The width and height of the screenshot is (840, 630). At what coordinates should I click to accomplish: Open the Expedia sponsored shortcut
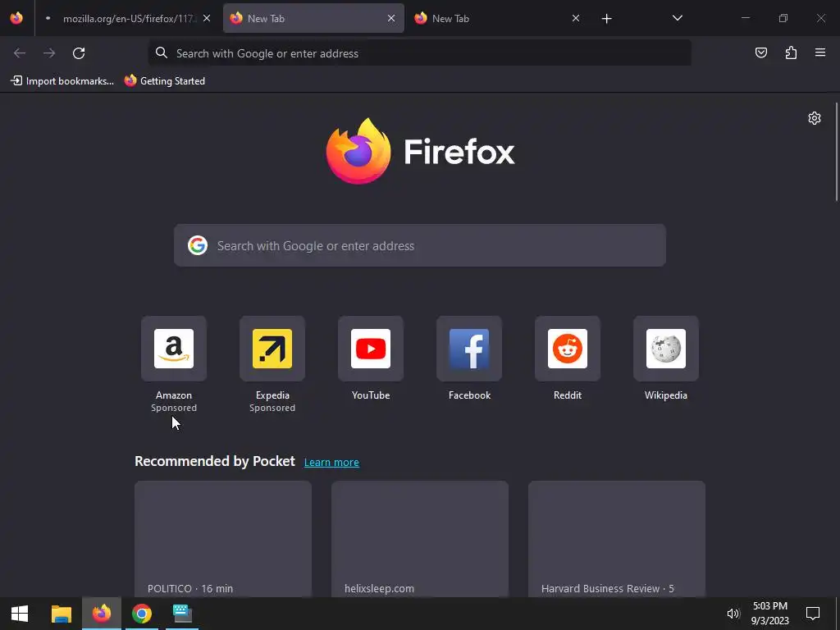272,364
